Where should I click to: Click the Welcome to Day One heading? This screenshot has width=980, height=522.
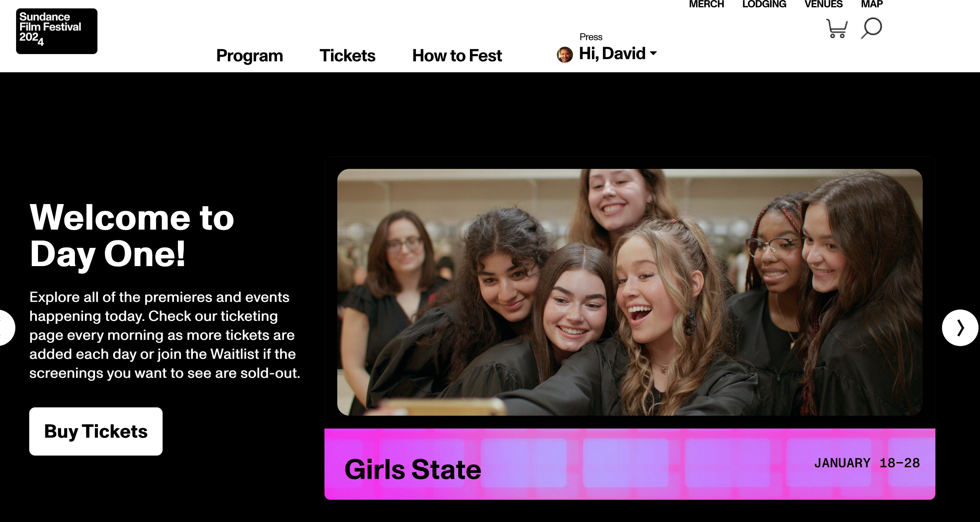(x=132, y=236)
